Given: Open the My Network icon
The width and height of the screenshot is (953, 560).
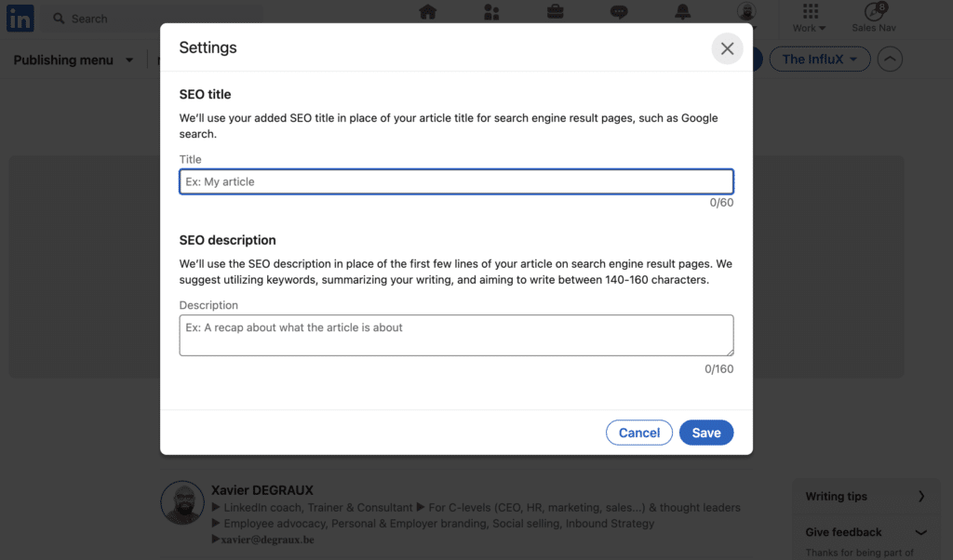Looking at the screenshot, I should pyautogui.click(x=491, y=12).
